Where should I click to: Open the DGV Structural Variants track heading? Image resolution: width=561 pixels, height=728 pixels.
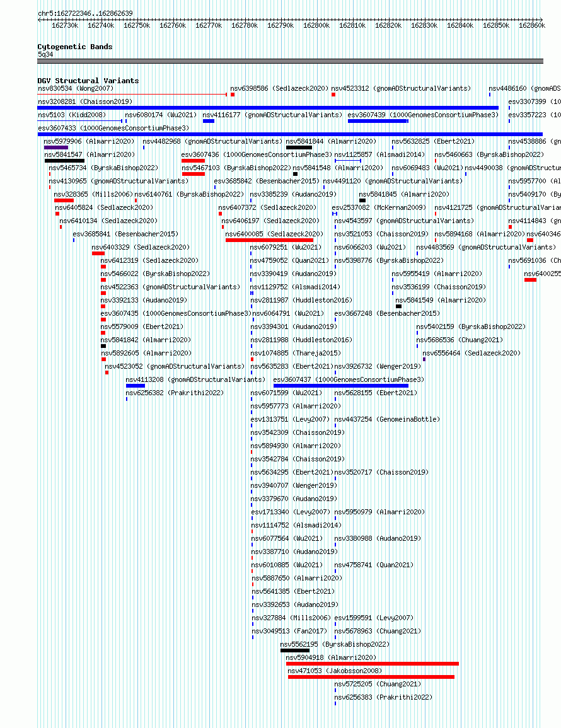(88, 81)
